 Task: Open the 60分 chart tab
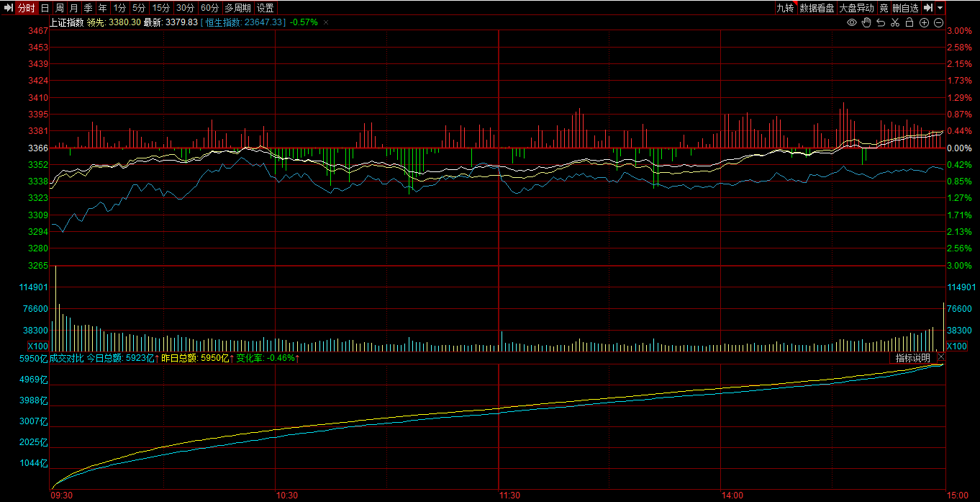pyautogui.click(x=210, y=8)
